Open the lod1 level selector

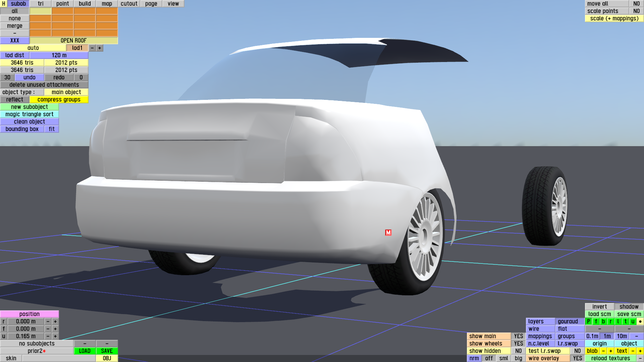click(x=77, y=48)
